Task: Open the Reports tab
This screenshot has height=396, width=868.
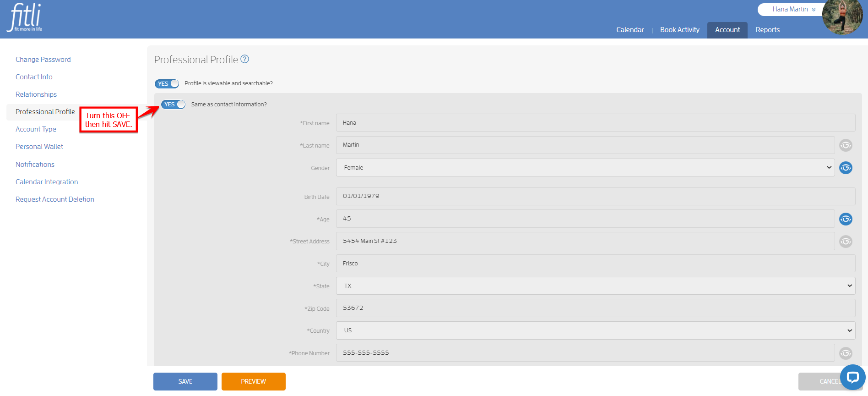Action: (x=768, y=30)
